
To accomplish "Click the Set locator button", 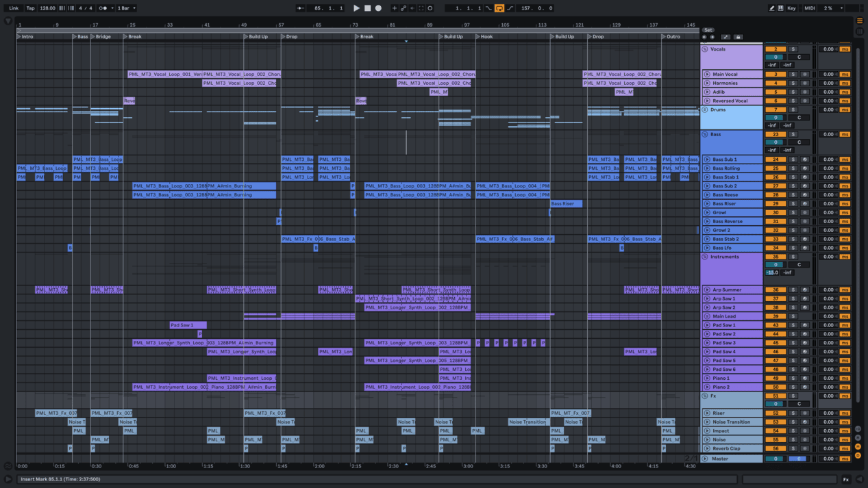I will click(708, 30).
